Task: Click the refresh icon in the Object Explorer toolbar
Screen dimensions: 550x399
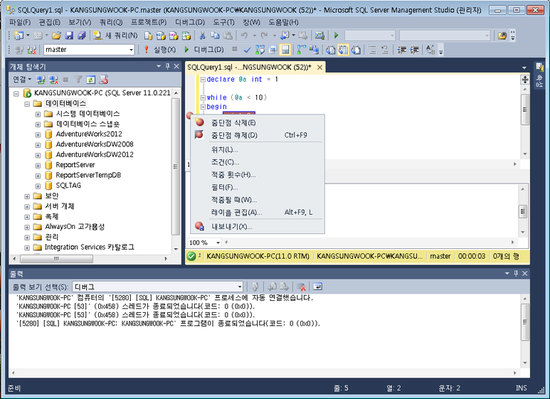Action: (x=91, y=80)
